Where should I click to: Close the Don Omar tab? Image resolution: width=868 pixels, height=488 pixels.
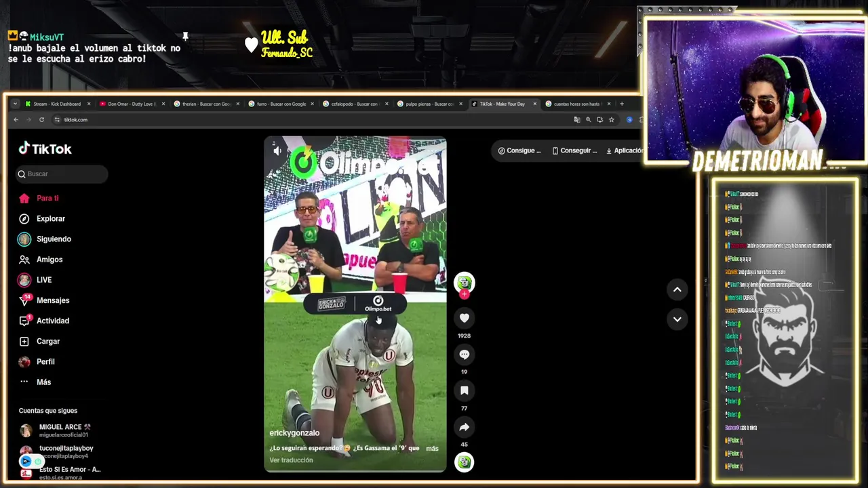point(163,104)
